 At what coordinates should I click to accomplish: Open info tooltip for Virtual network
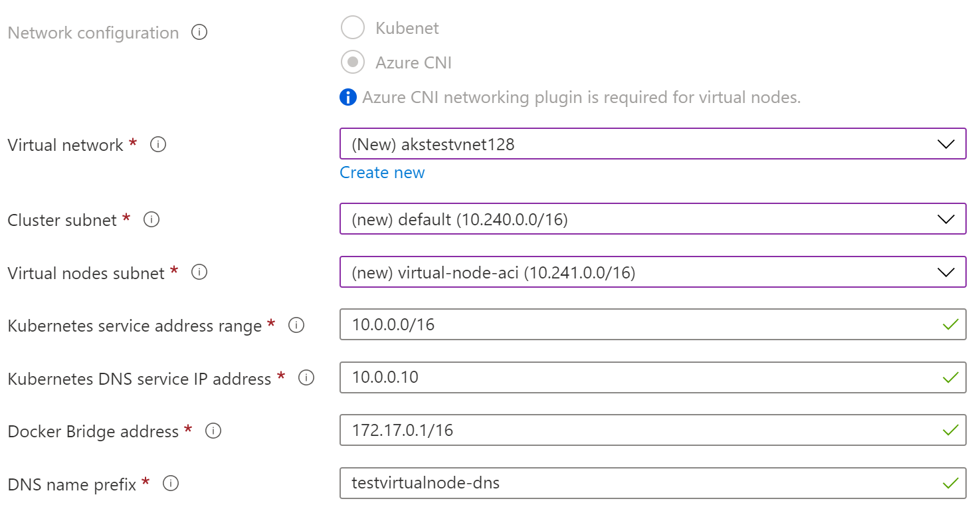[x=158, y=144]
